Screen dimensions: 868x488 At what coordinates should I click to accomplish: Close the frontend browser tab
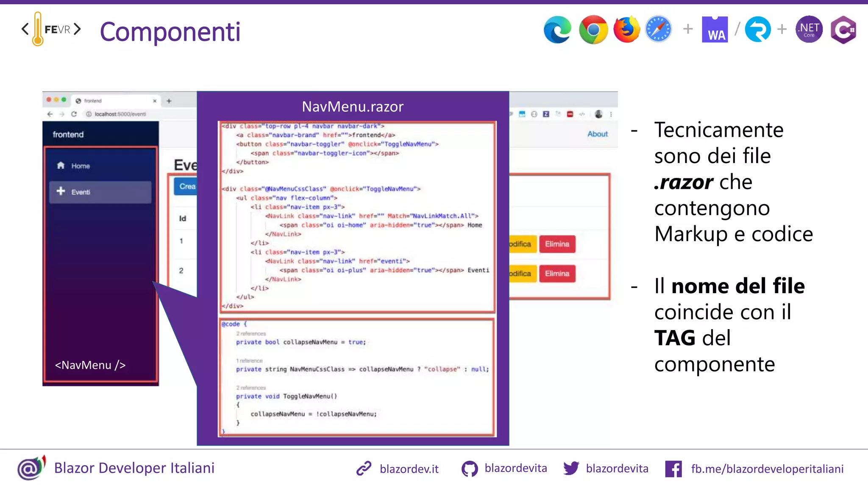coord(155,101)
